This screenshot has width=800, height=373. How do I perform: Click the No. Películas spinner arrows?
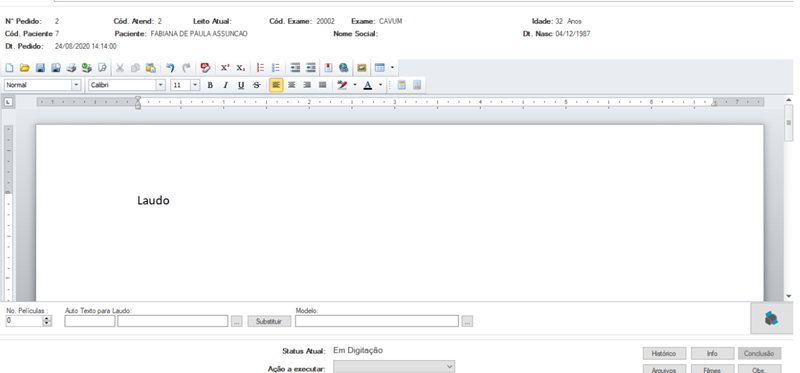pyautogui.click(x=47, y=321)
